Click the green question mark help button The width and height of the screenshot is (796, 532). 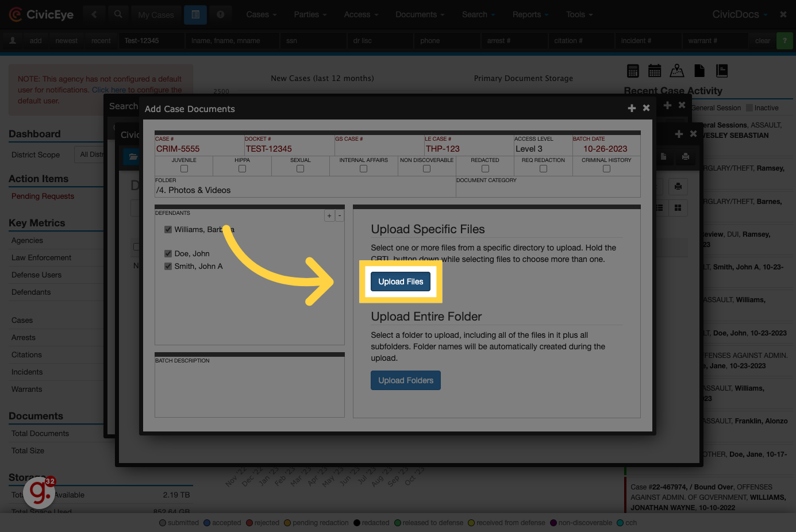click(x=785, y=41)
